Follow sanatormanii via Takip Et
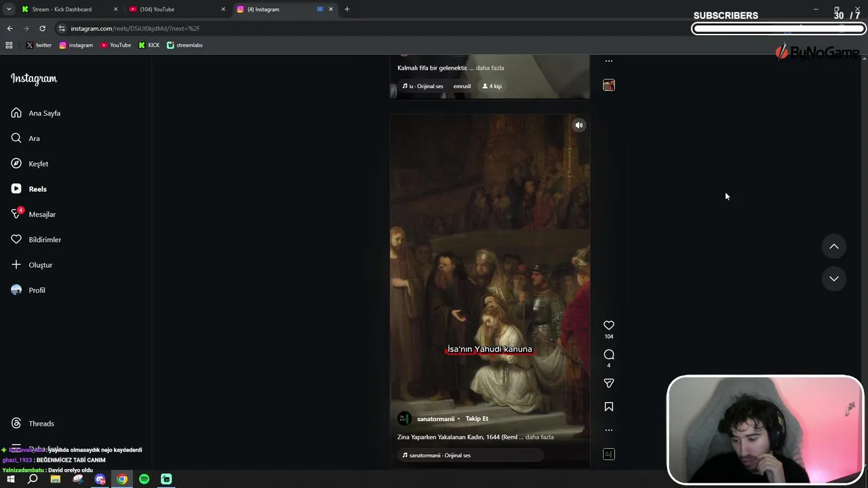Screen dimensions: 868x488 coord(477,419)
